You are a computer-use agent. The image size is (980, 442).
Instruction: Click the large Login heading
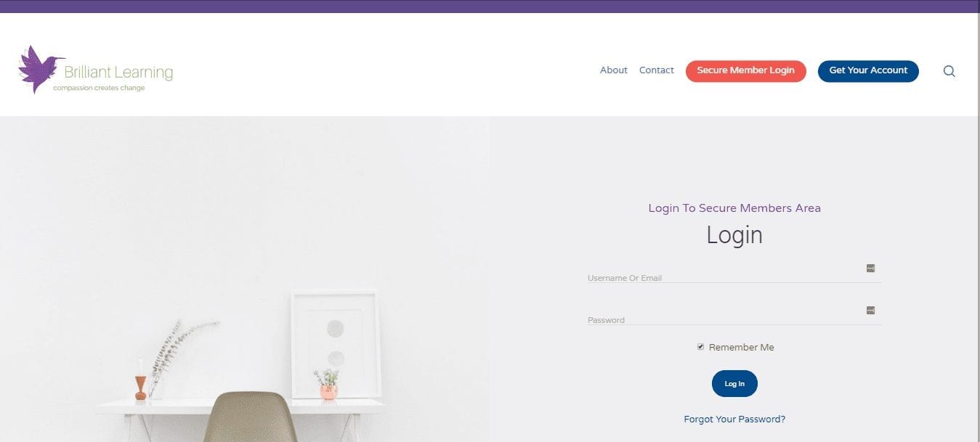pyautogui.click(x=734, y=235)
